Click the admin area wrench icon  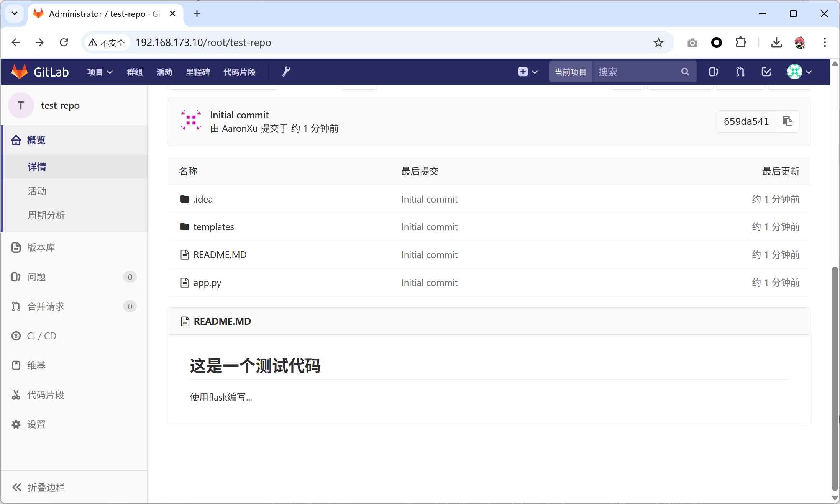[x=286, y=72]
